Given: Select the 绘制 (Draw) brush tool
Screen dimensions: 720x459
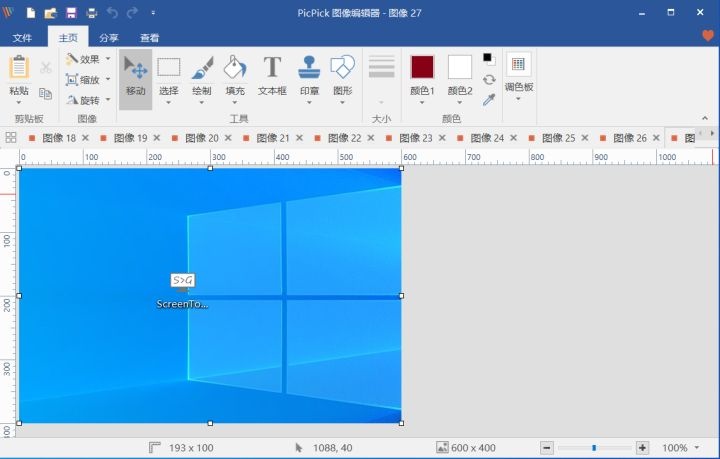Looking at the screenshot, I should pyautogui.click(x=202, y=76).
